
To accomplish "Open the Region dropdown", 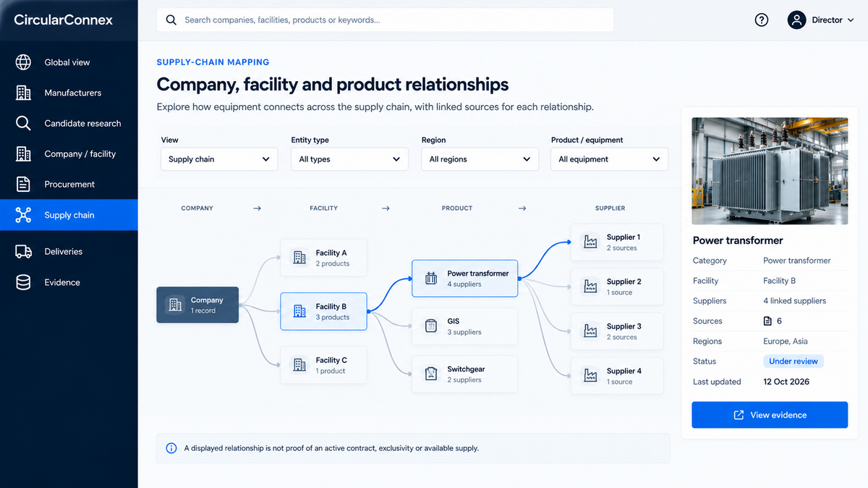I will (x=480, y=159).
